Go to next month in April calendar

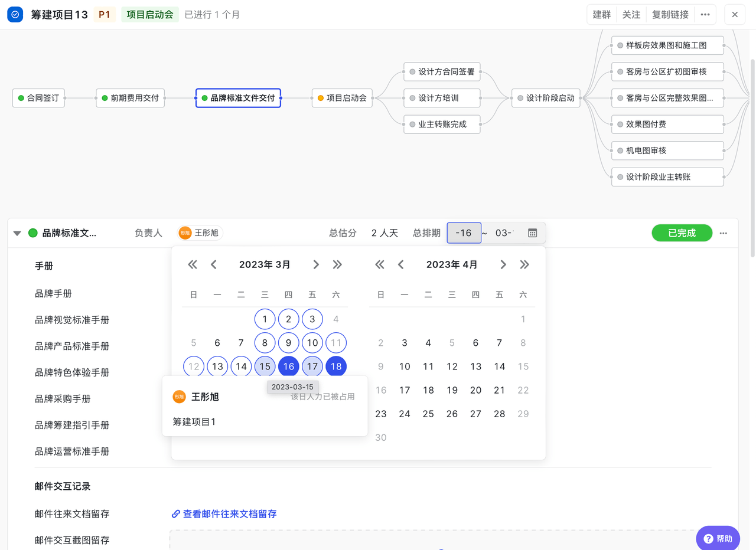tap(503, 264)
